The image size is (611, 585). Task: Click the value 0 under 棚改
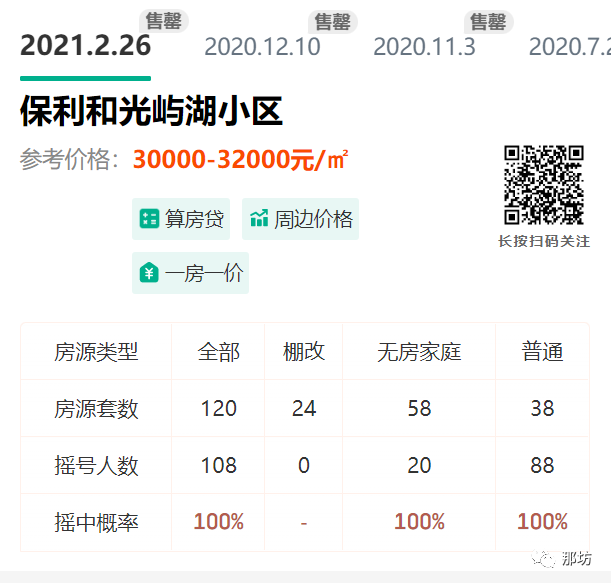coord(304,465)
